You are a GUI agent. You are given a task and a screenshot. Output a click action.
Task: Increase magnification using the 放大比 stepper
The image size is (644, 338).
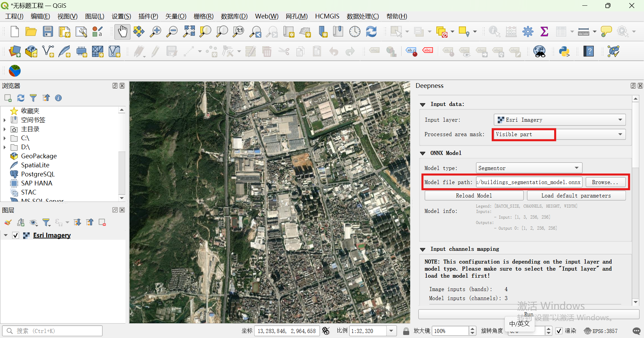click(472, 328)
